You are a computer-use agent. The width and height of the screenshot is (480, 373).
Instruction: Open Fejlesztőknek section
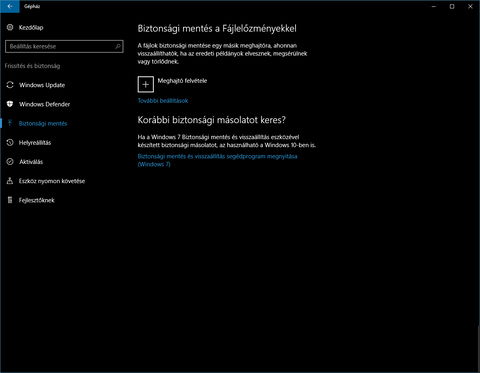click(37, 200)
